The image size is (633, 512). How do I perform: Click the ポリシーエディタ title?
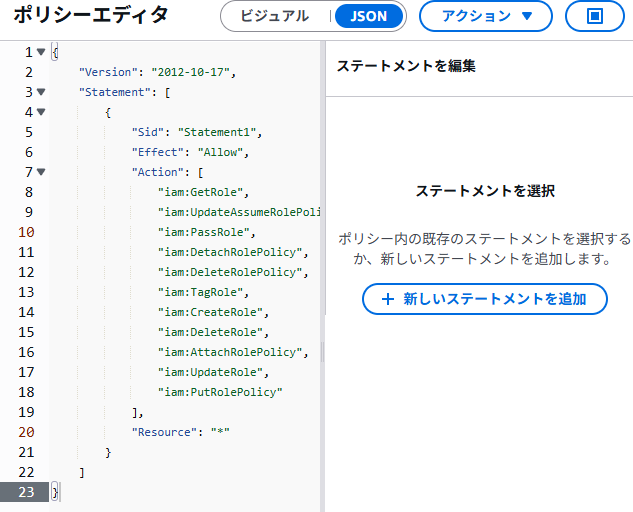[91, 15]
